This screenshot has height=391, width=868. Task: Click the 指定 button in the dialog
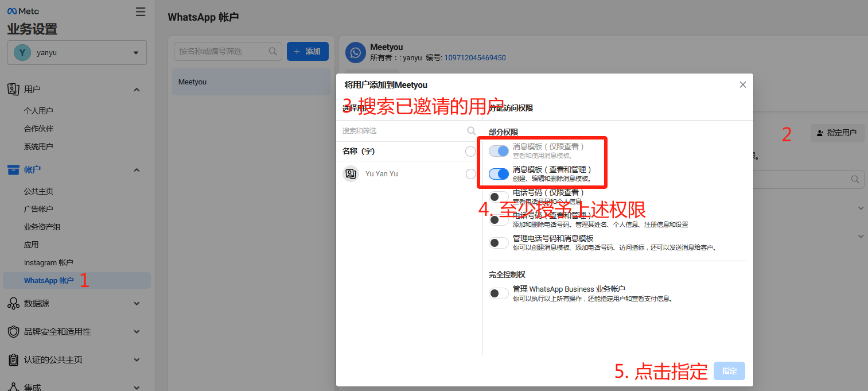point(729,371)
